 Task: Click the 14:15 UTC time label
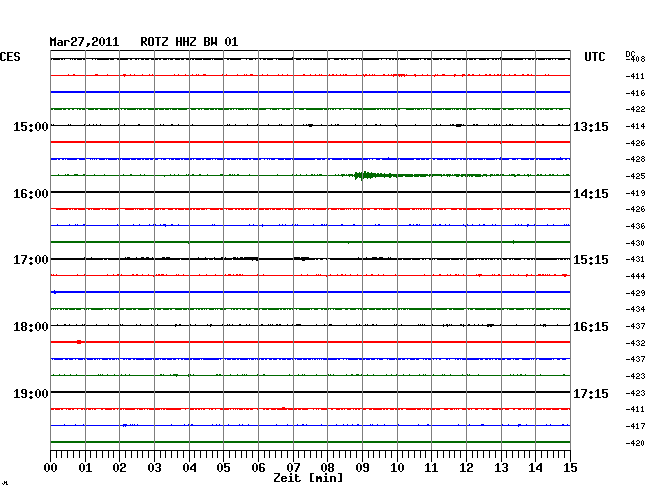point(591,194)
